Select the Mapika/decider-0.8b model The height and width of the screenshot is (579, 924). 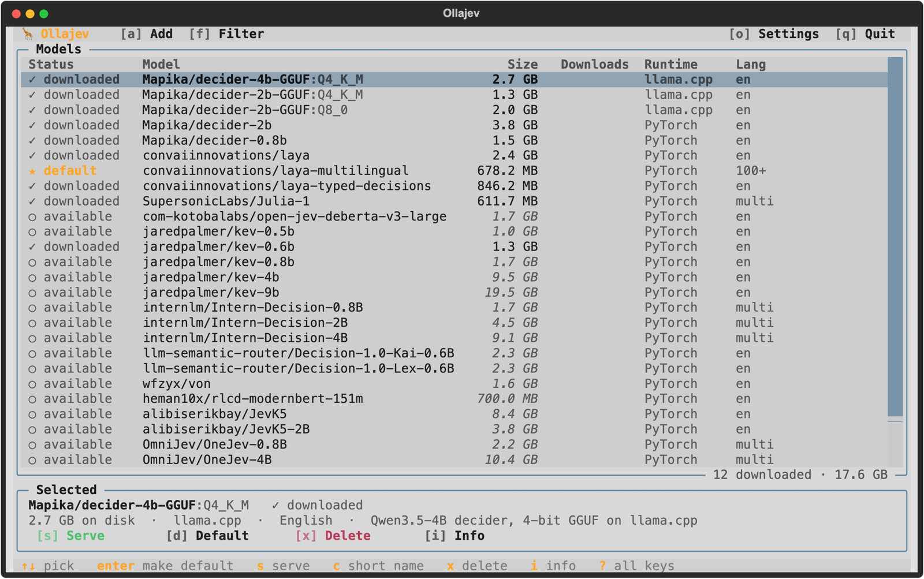[454, 141]
